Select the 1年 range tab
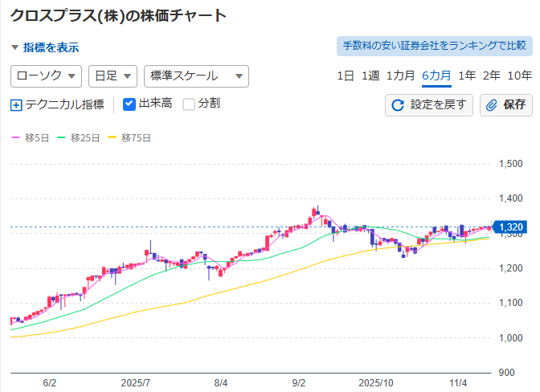The width and height of the screenshot is (540, 392). point(467,76)
